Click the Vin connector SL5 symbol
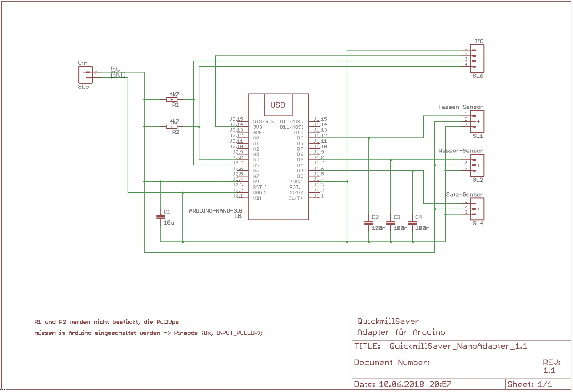This screenshot has height=392, width=573. click(x=85, y=75)
